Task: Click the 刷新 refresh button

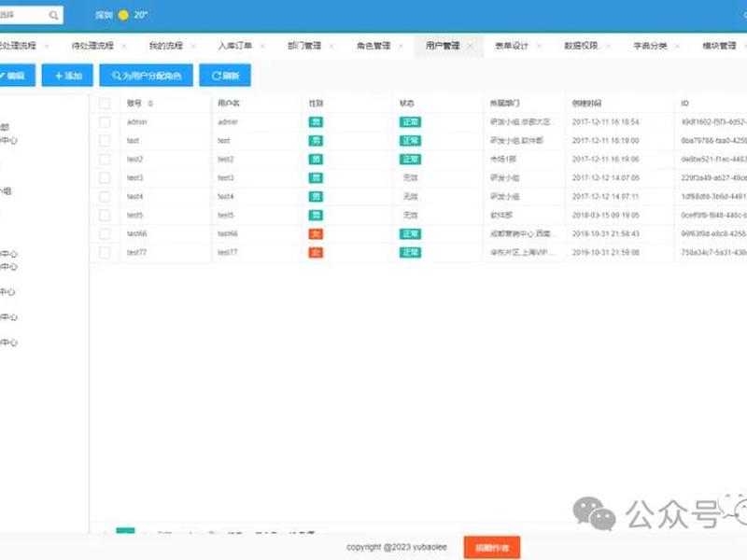Action: (x=225, y=76)
